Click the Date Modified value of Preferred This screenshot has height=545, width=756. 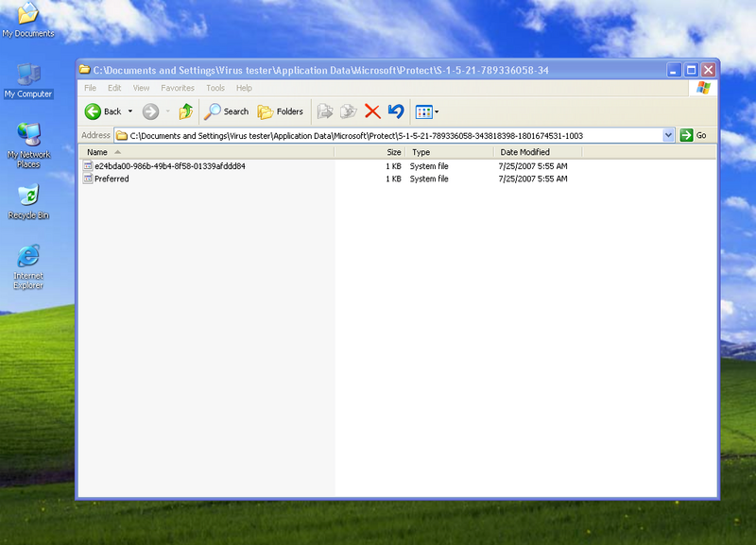(533, 179)
